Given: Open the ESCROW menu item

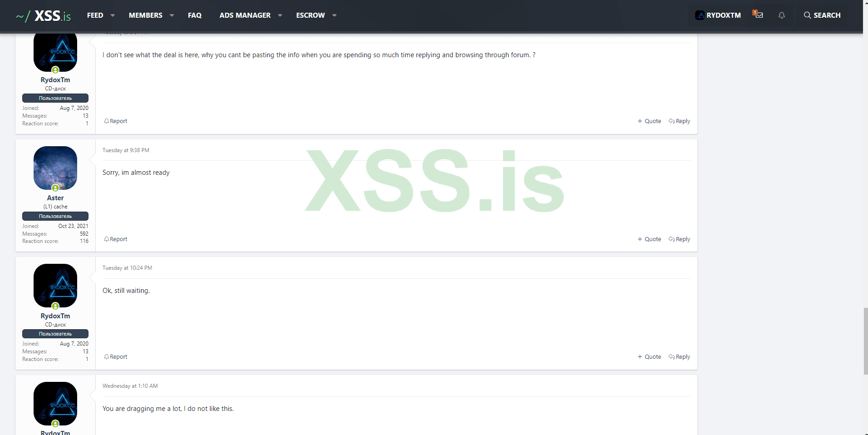Looking at the screenshot, I should [x=310, y=15].
